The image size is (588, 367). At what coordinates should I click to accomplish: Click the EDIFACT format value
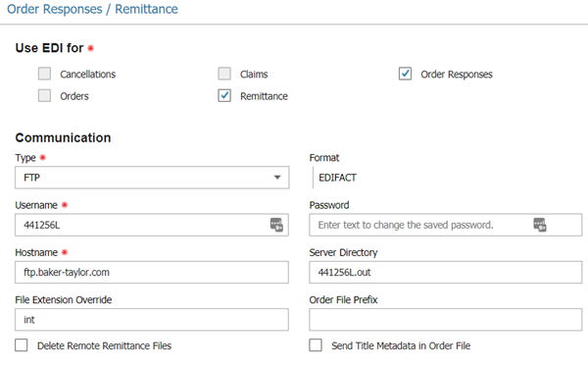tap(337, 178)
